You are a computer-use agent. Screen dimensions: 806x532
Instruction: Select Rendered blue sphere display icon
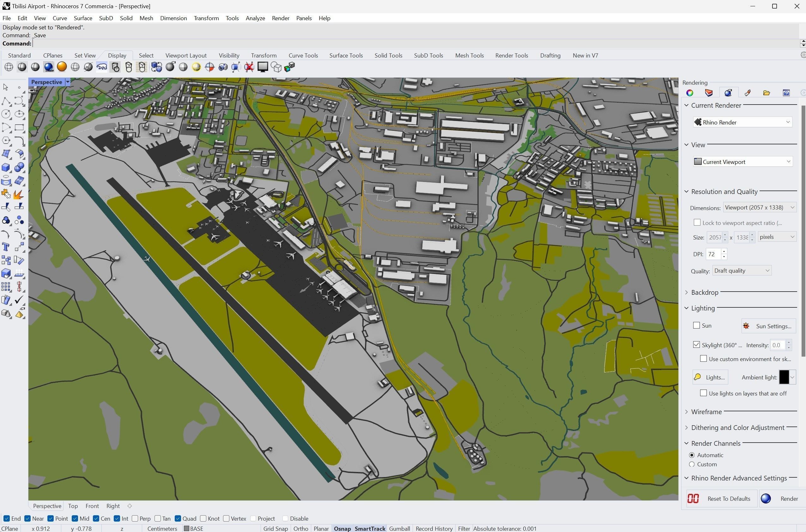pyautogui.click(x=49, y=67)
